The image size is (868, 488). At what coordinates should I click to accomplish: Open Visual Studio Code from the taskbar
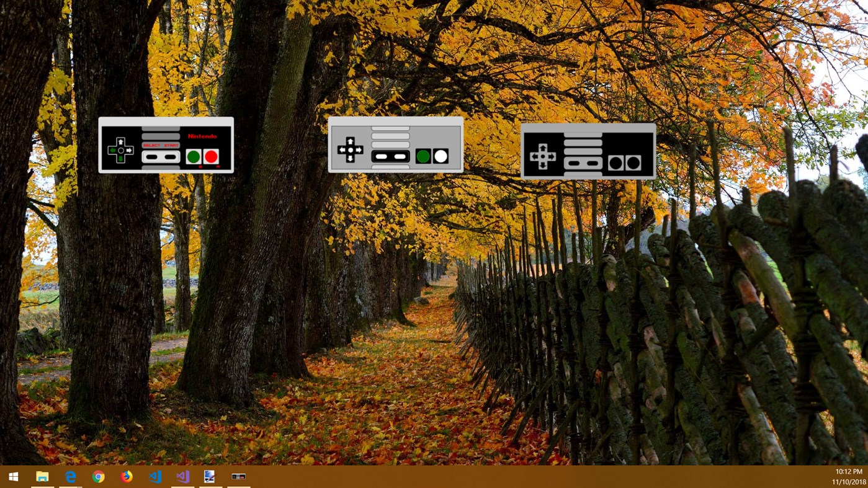(x=154, y=476)
